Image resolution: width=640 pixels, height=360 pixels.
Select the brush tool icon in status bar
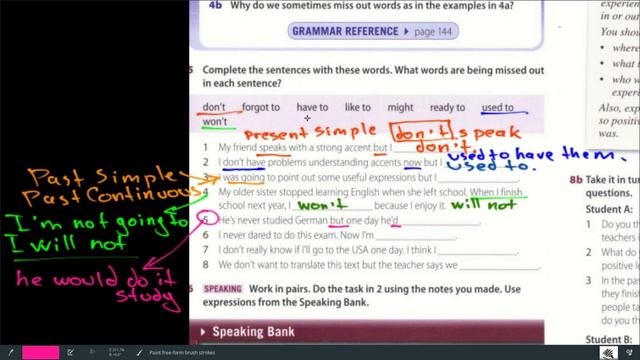[x=11, y=352]
